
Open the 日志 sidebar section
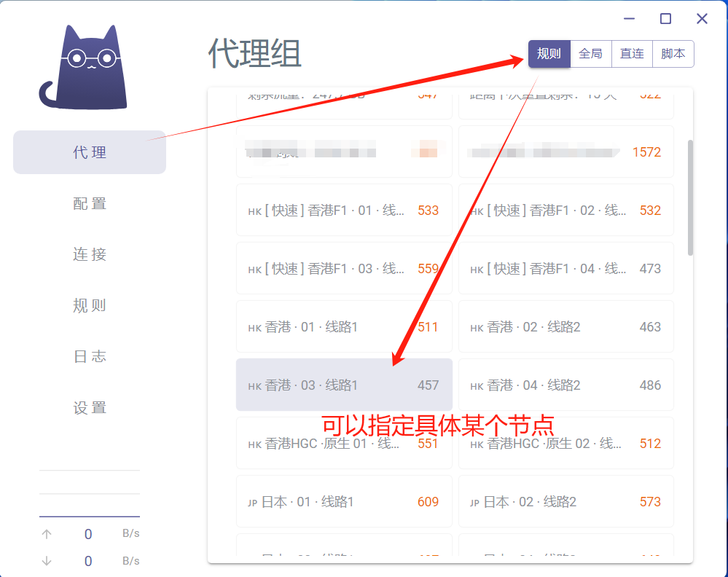coord(90,356)
